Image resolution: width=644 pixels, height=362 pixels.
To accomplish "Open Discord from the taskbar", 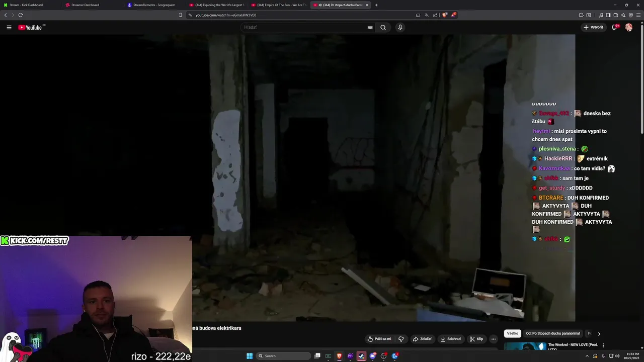I will (373, 356).
